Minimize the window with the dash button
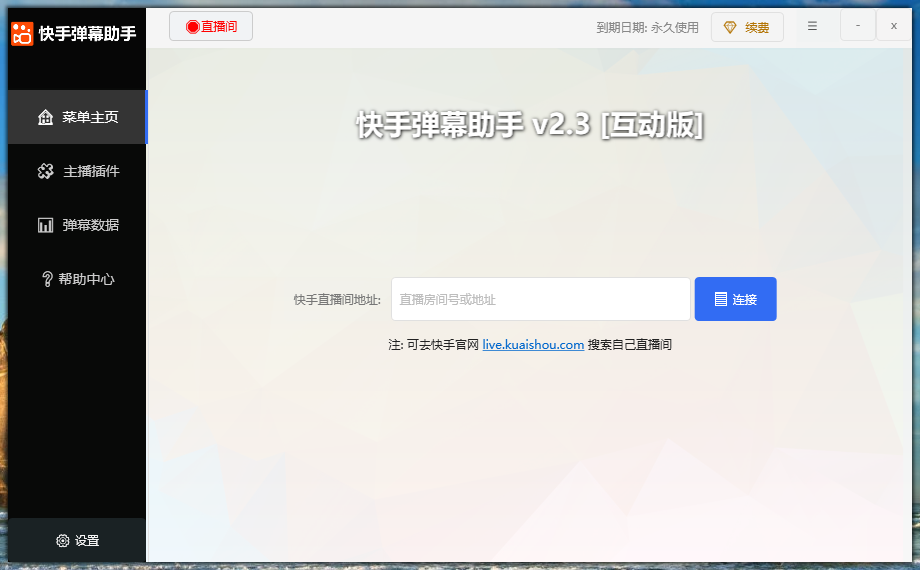920x570 pixels. click(858, 26)
